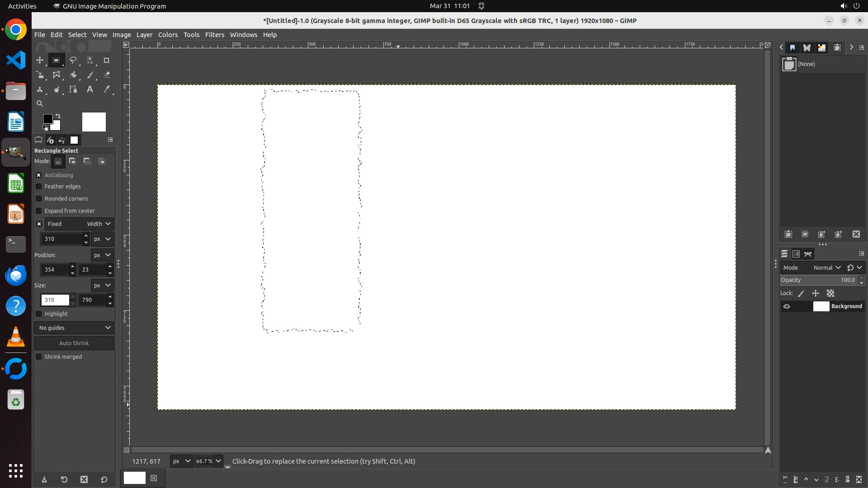Hide the Background layer with eye icon
The height and width of the screenshot is (488, 868).
point(787,306)
